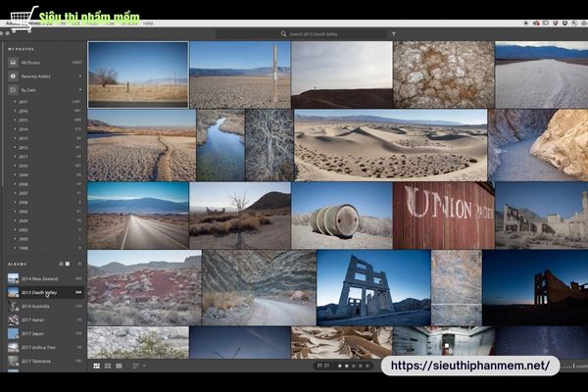This screenshot has width=588, height=392.
Task: Select the detail view icon
Action: coord(119,366)
